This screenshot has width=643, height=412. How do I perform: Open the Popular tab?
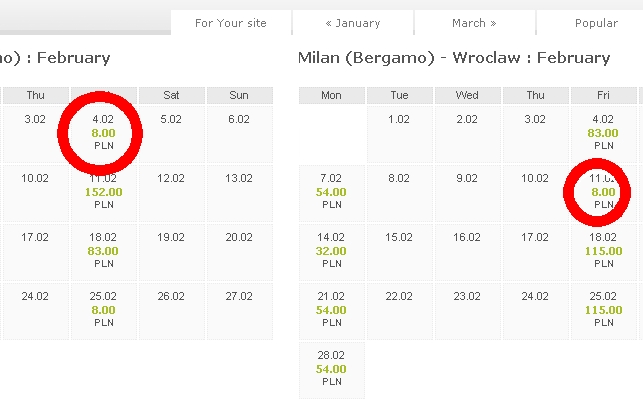[x=596, y=23]
